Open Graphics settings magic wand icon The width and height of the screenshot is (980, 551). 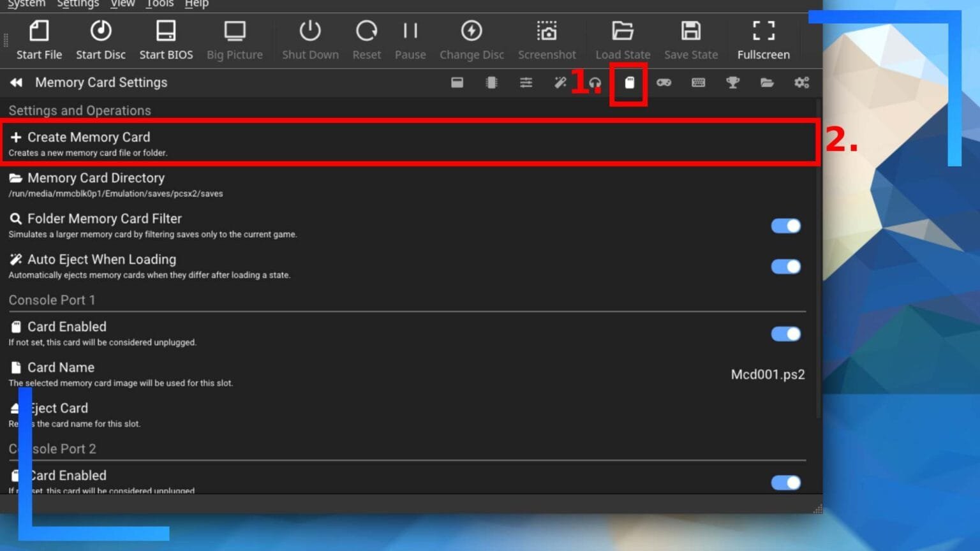tap(560, 82)
